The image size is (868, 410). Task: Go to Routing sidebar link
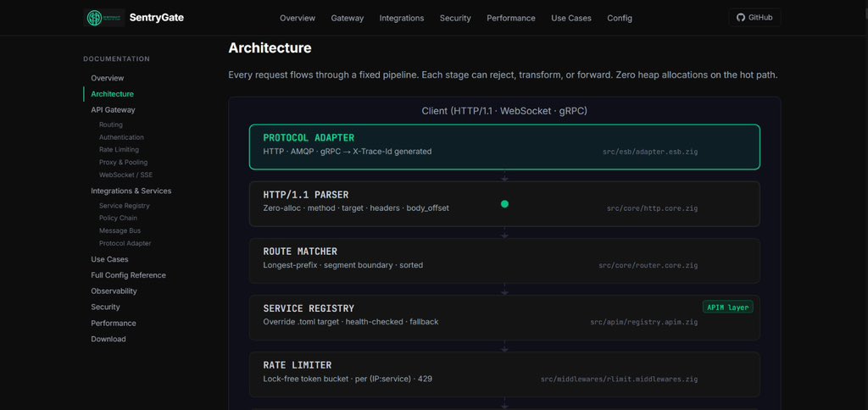pos(111,125)
